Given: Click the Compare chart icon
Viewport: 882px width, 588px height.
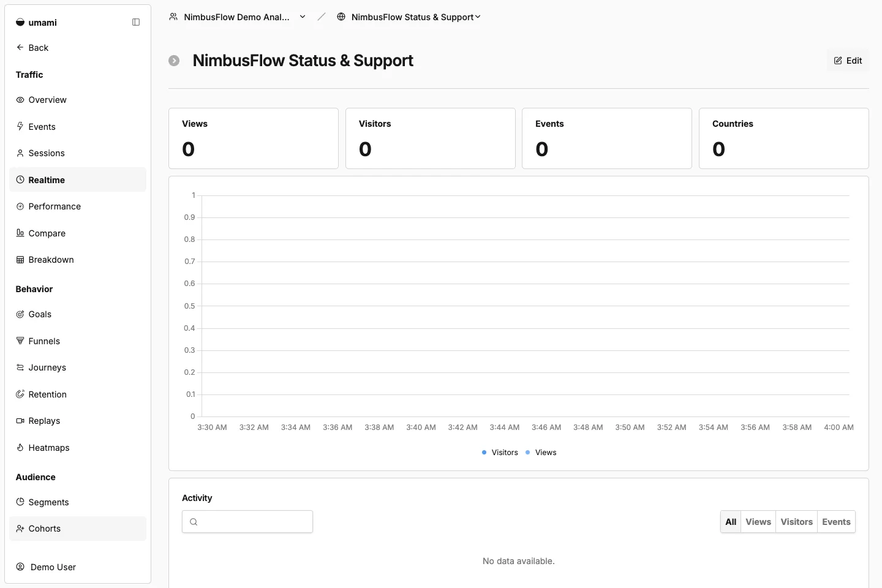Looking at the screenshot, I should [20, 233].
